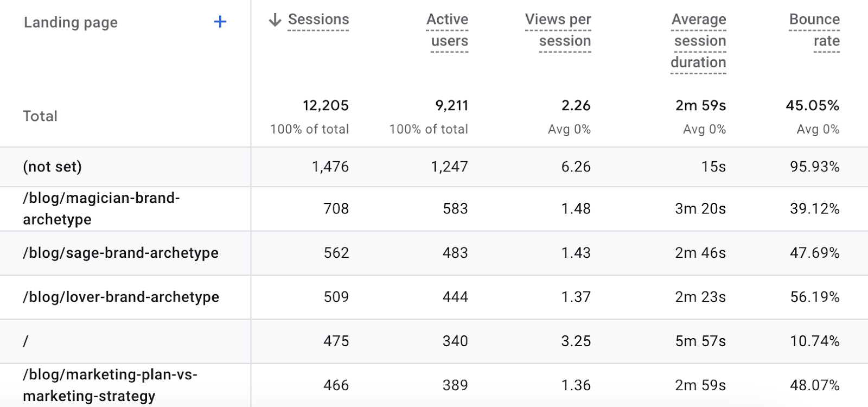The height and width of the screenshot is (407, 868).
Task: Click the sort arrow beside Sessions
Action: click(x=275, y=20)
